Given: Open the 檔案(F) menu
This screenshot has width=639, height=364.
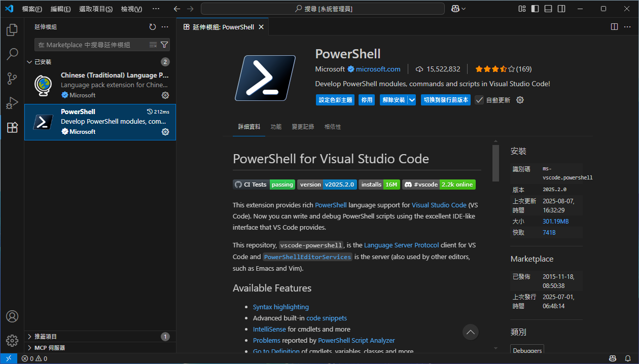Looking at the screenshot, I should point(32,9).
